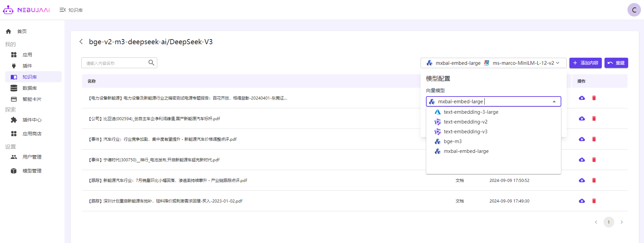Download the 电力设备新能源 document via cloud icon
Screen dimensions: 644x243
[582, 98]
